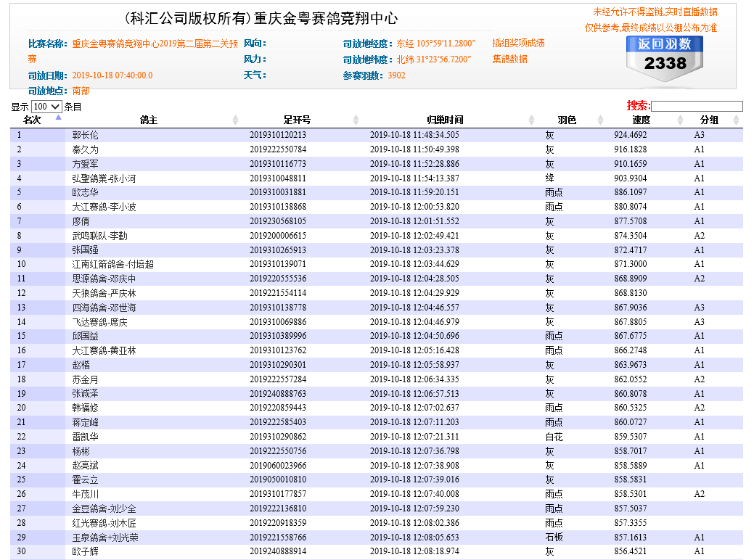
Task: Select the release date 2019-10-18 07:40:00.0
Action: click(x=112, y=75)
